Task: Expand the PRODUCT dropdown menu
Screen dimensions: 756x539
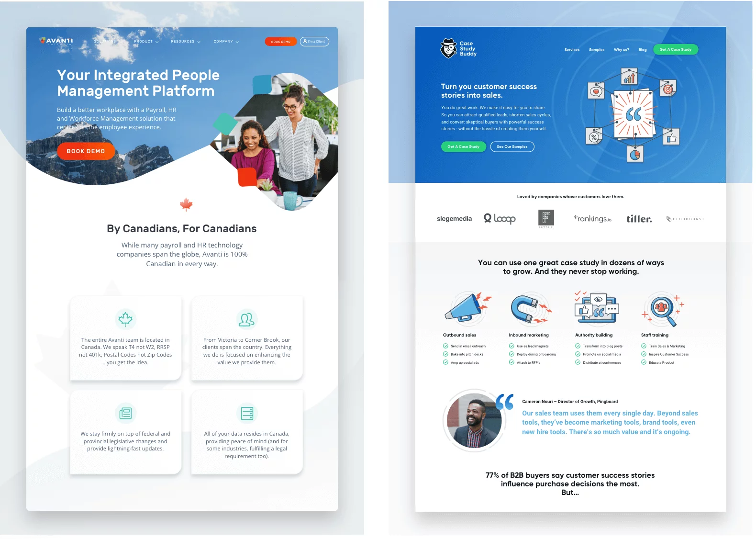Action: (x=146, y=42)
